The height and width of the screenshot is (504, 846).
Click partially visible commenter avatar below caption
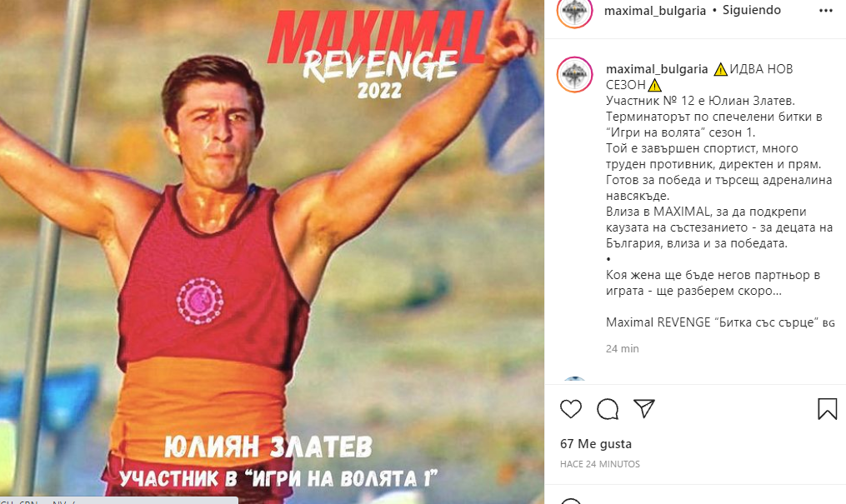(574, 380)
